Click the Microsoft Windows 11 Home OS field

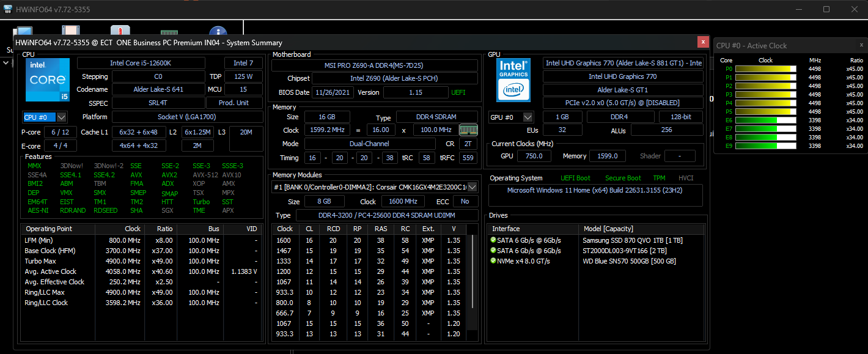tap(595, 196)
